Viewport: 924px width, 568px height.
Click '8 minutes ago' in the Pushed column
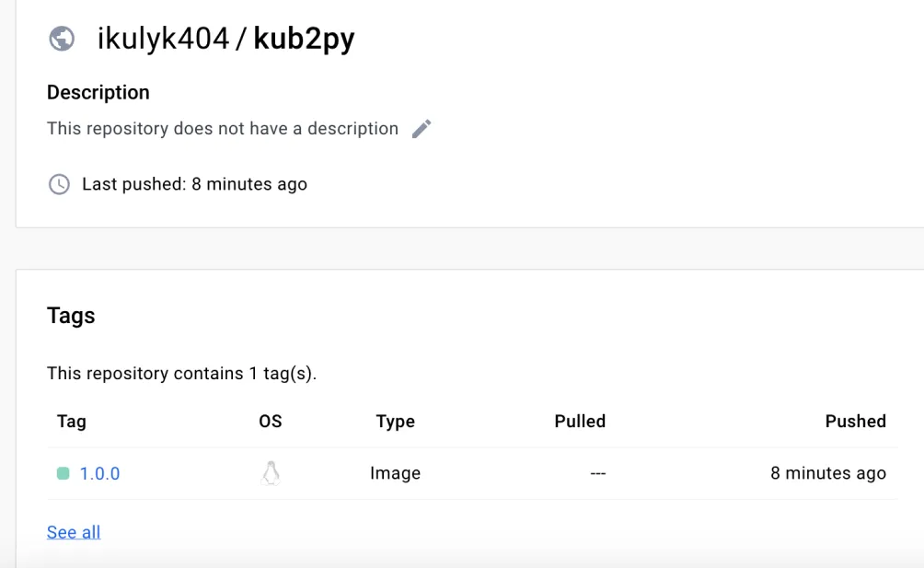[827, 473]
